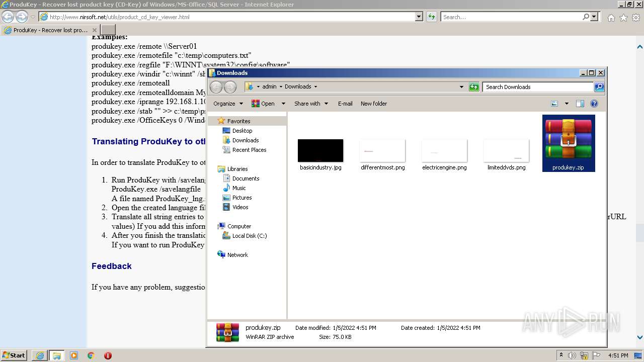The image size is (644, 362).
Task: Open Windows Media Player taskbar icon
Action: click(74, 355)
